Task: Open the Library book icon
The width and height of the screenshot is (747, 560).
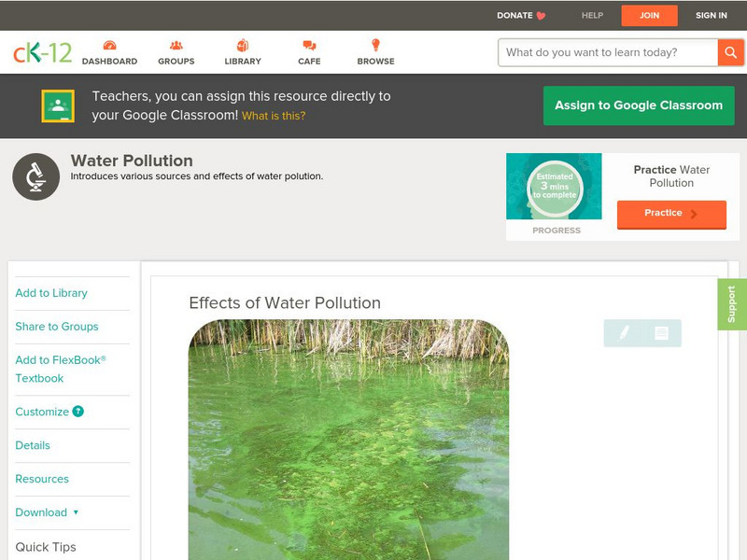Action: [243, 46]
